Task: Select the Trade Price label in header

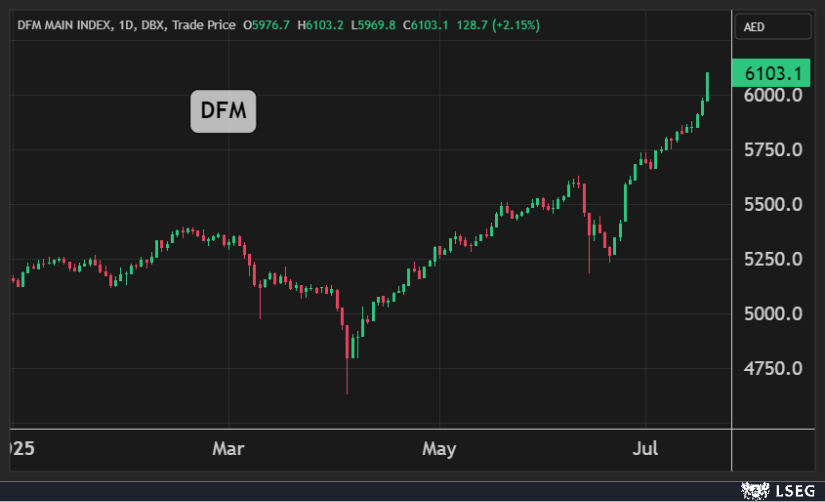Action: pyautogui.click(x=203, y=25)
